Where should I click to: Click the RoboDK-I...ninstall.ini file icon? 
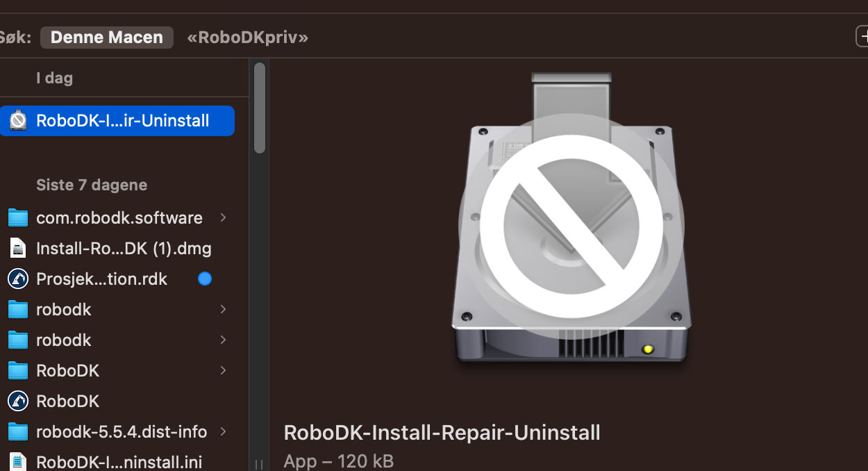click(x=18, y=461)
